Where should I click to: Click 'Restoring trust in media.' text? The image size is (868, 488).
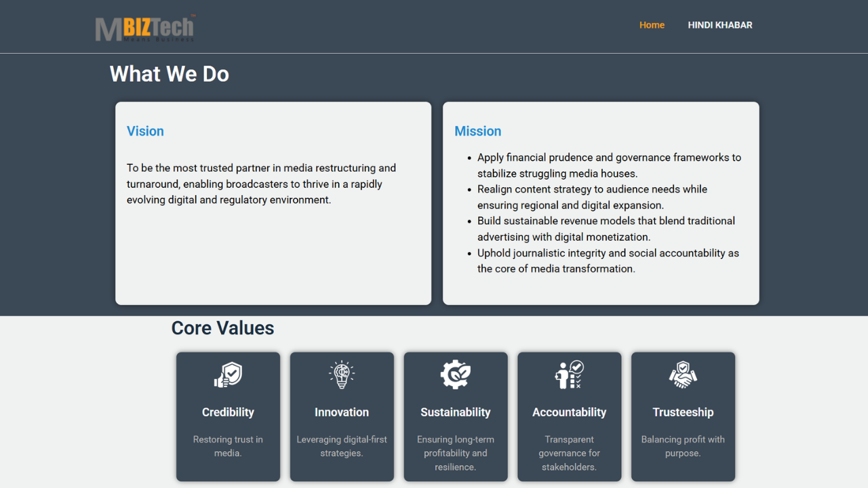click(228, 446)
